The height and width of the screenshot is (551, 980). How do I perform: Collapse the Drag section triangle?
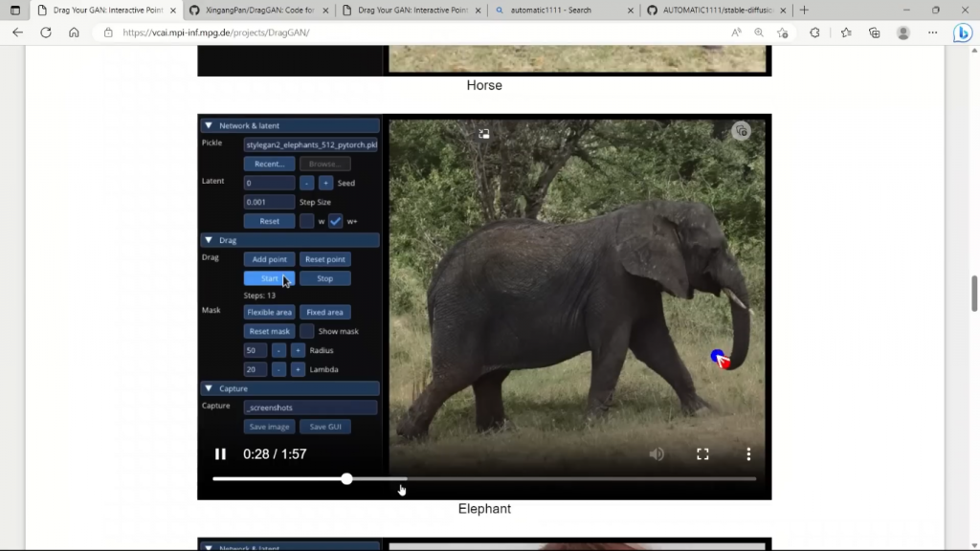coord(209,240)
